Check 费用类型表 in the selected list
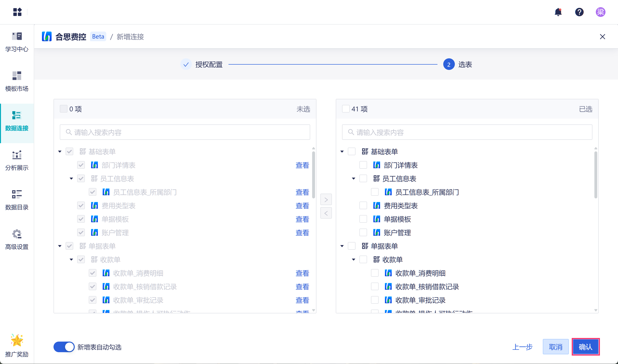The image size is (618, 364). click(x=363, y=206)
